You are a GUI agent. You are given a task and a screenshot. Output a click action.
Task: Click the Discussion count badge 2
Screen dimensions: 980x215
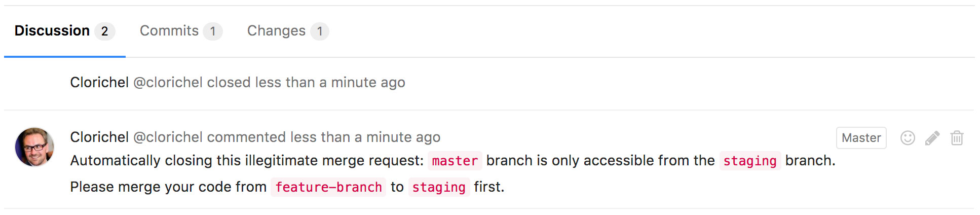(x=104, y=31)
